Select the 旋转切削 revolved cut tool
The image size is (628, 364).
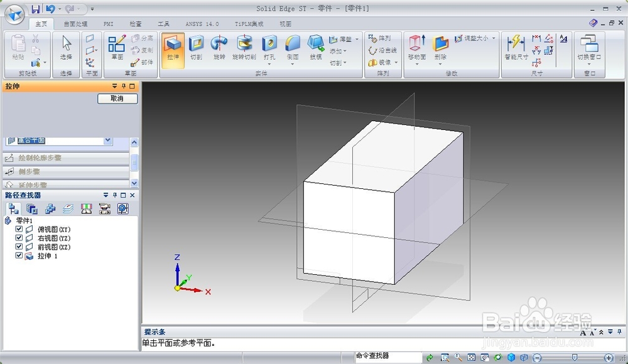(244, 48)
